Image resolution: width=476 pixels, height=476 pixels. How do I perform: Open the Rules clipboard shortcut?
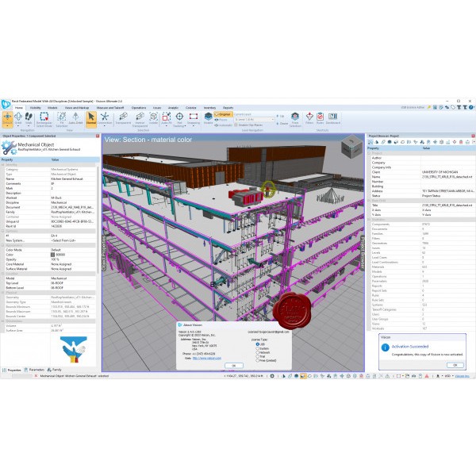click(320, 118)
